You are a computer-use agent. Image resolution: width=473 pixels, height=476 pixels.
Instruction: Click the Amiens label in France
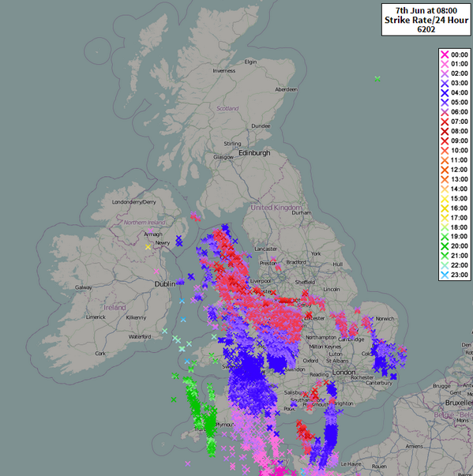coord(415,446)
